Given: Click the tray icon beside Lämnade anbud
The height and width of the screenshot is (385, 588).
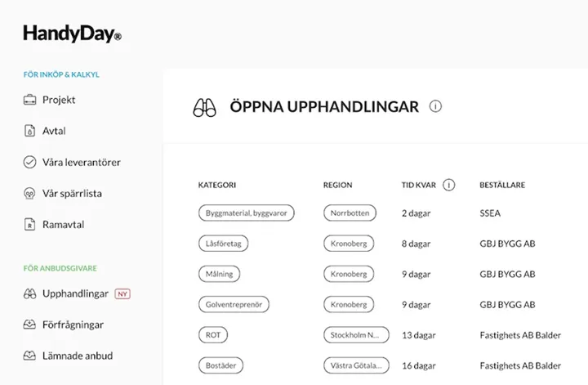Looking at the screenshot, I should (29, 356).
